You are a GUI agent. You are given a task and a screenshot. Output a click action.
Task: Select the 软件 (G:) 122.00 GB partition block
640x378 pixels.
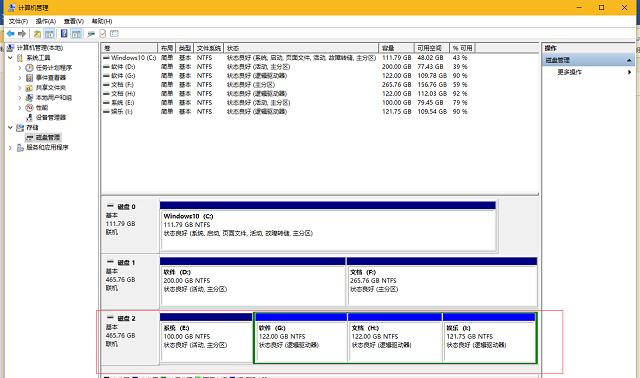tap(301, 338)
